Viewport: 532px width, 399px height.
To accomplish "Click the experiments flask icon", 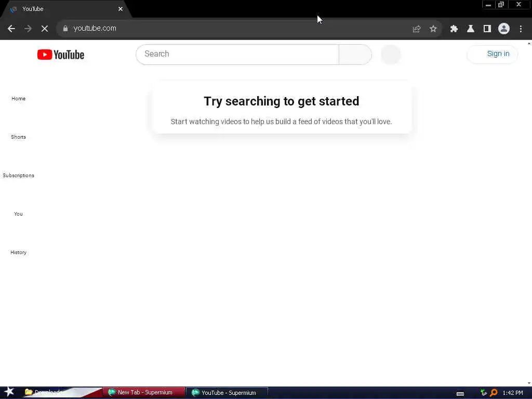I will click(471, 29).
